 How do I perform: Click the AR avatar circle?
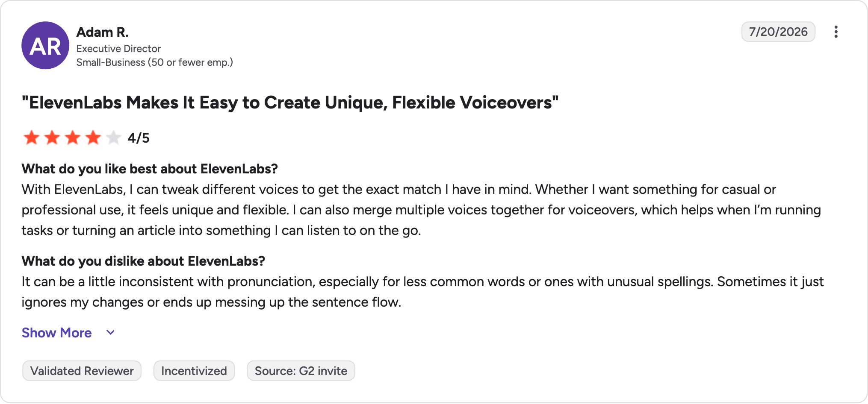point(45,45)
